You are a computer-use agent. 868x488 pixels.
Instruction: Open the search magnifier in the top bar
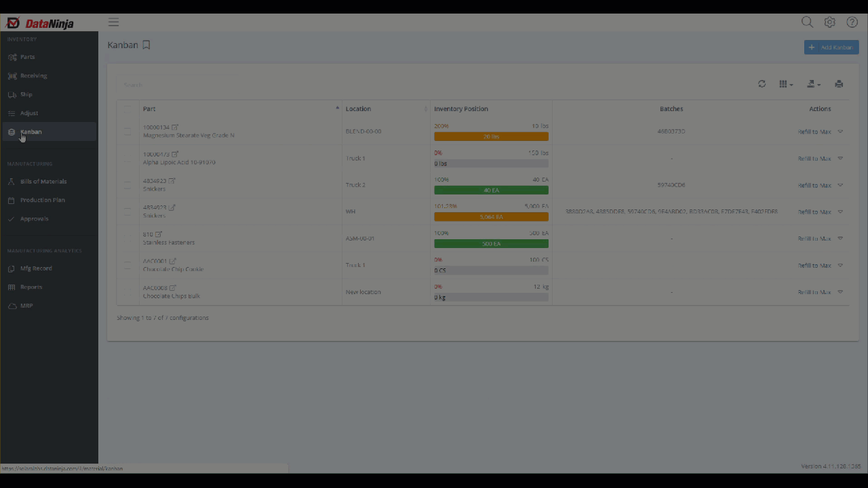point(807,22)
